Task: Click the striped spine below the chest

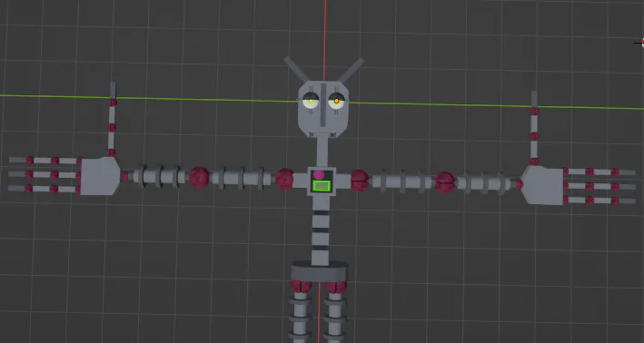Action: tap(321, 230)
